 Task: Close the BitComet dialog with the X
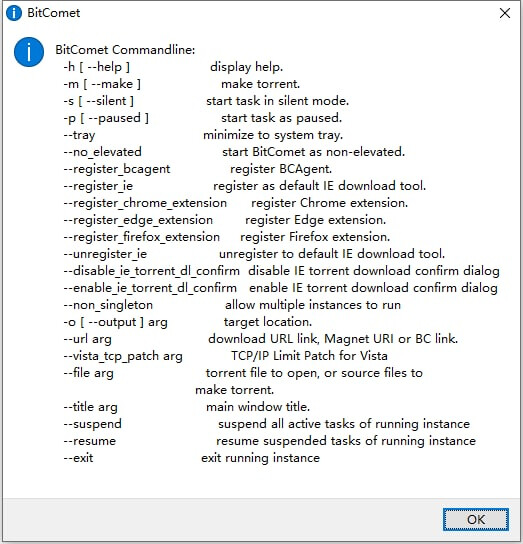505,13
